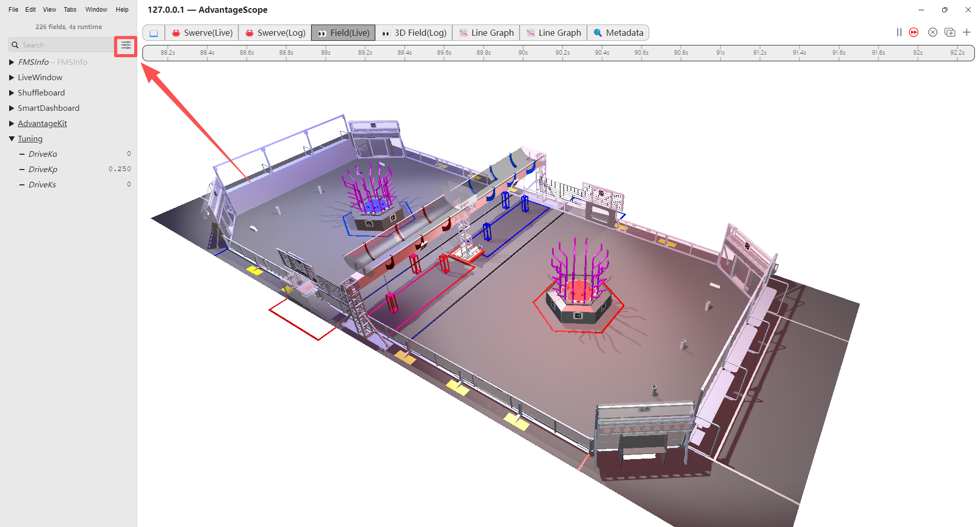Open the Tabs menu
980x527 pixels.
pyautogui.click(x=70, y=10)
